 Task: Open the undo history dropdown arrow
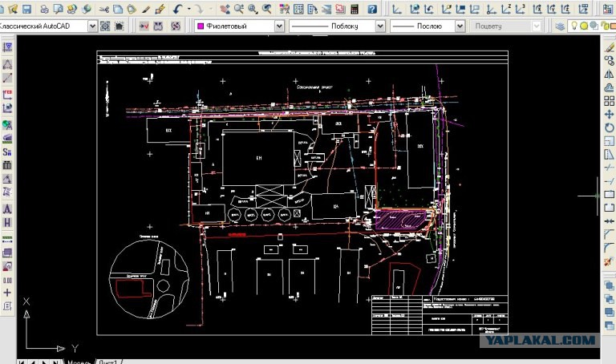pyautogui.click(x=189, y=9)
